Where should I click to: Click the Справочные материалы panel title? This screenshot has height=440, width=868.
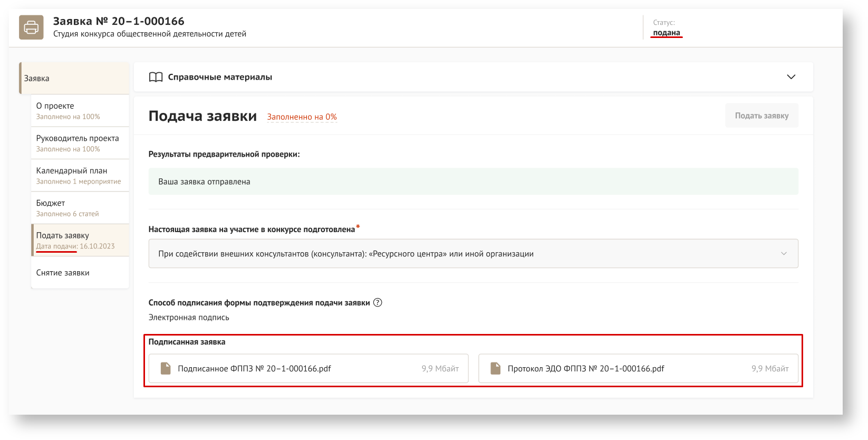click(220, 77)
